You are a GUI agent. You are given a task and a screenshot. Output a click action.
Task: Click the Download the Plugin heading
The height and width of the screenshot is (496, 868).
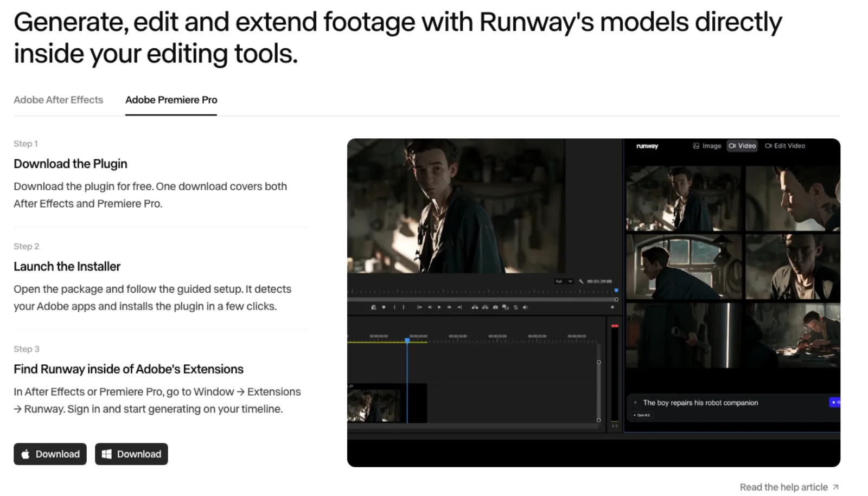(x=71, y=164)
